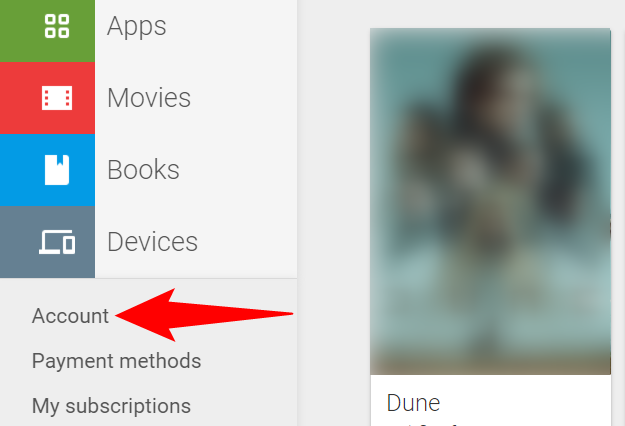The height and width of the screenshot is (426, 625).
Task: Go to the Books section label
Action: point(143,170)
